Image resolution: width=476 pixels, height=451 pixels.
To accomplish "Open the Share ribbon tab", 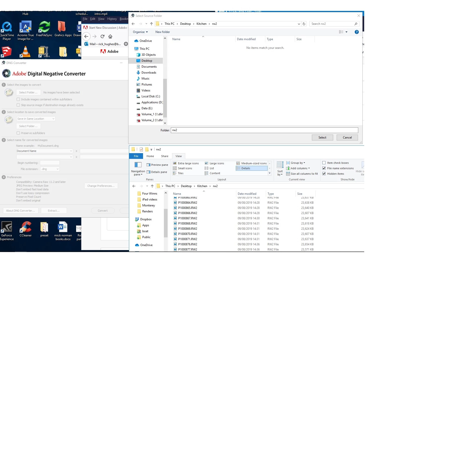I will pos(164,156).
